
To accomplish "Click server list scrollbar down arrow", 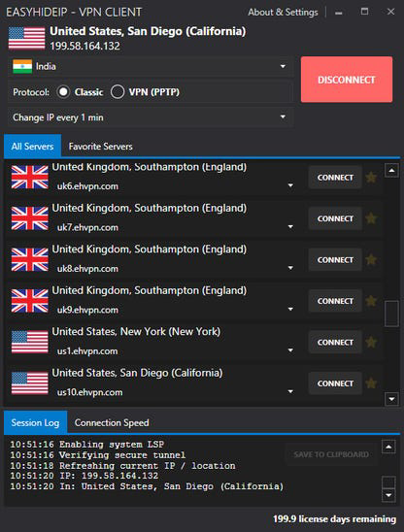I will [391, 399].
